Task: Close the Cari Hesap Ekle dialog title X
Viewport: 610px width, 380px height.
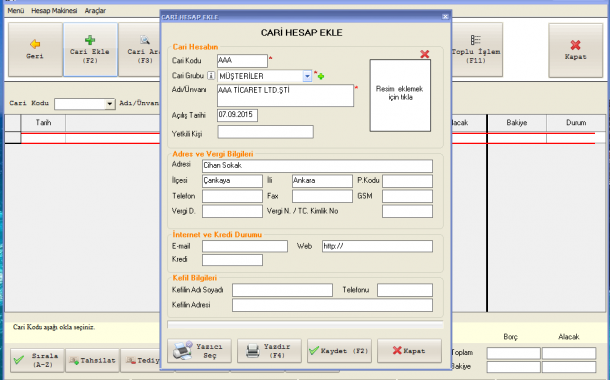Action: (x=445, y=17)
